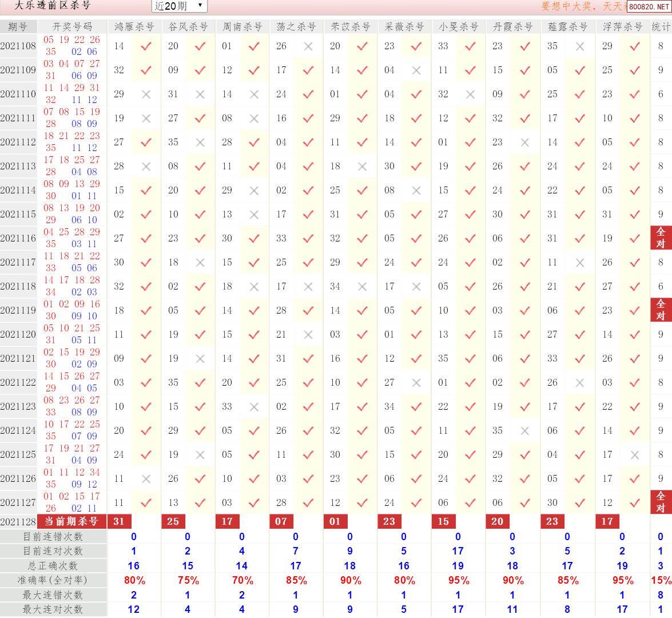Click current kill number 20 under 丹霞杀号

tap(498, 521)
